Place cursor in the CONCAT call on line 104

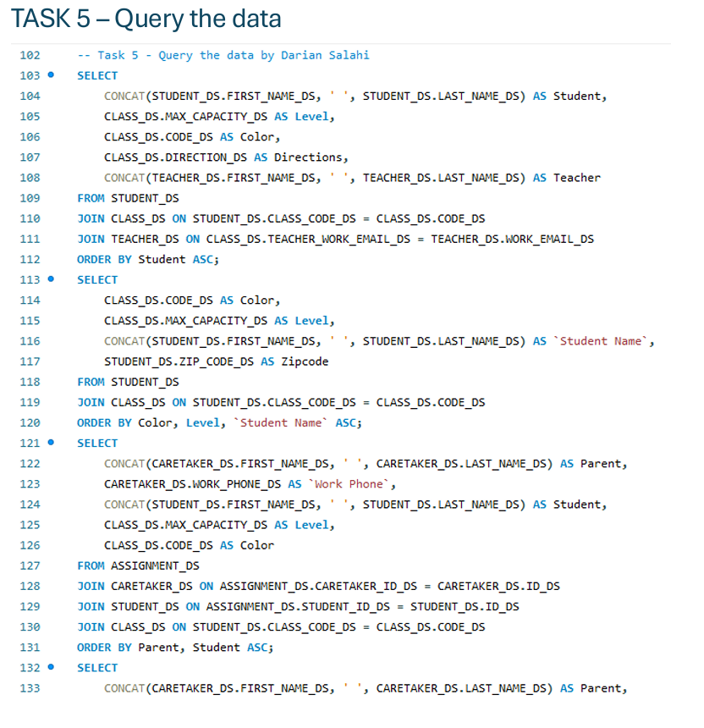(x=254, y=96)
